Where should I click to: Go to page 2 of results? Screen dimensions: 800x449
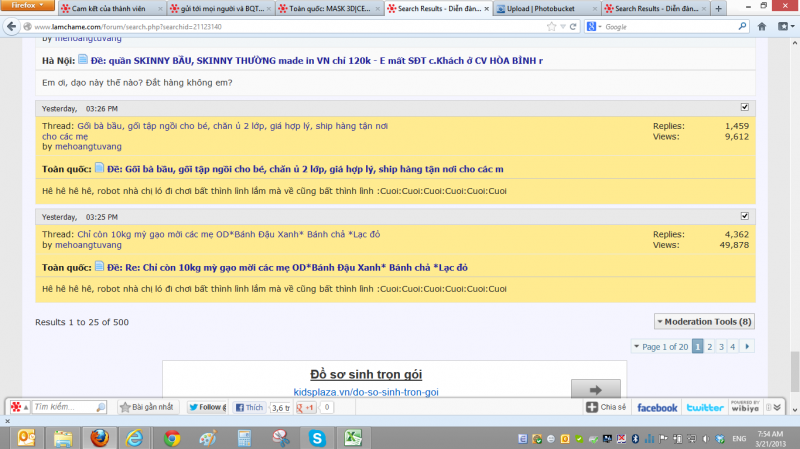(x=708, y=346)
